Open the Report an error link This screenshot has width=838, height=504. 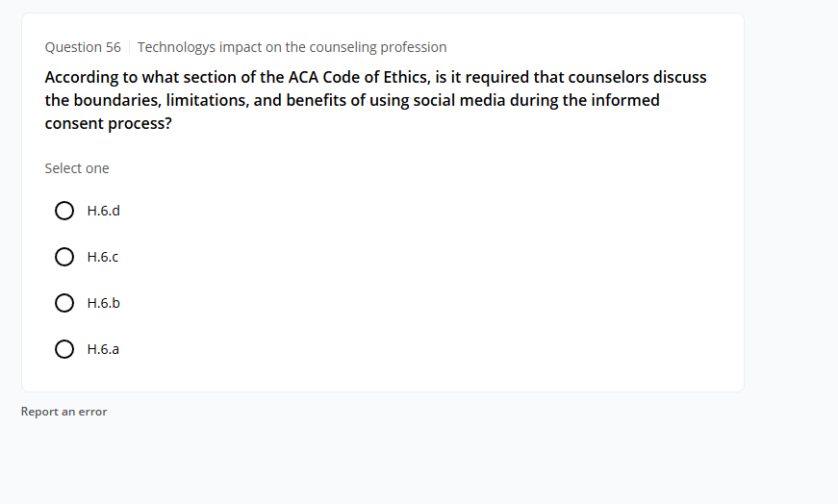(63, 412)
